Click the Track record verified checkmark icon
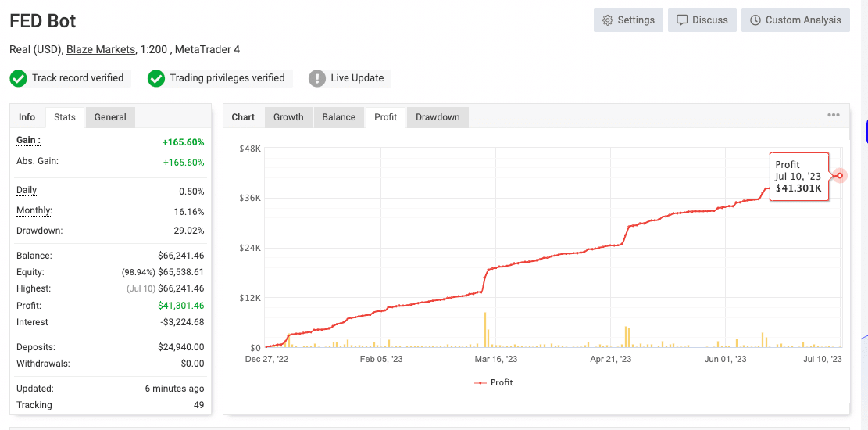 [19, 78]
